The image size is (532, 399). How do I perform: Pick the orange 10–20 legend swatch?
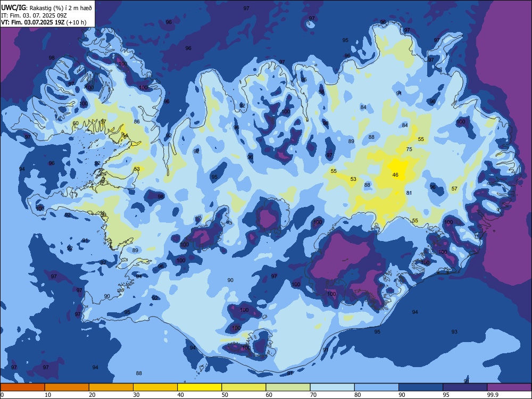tap(67, 387)
